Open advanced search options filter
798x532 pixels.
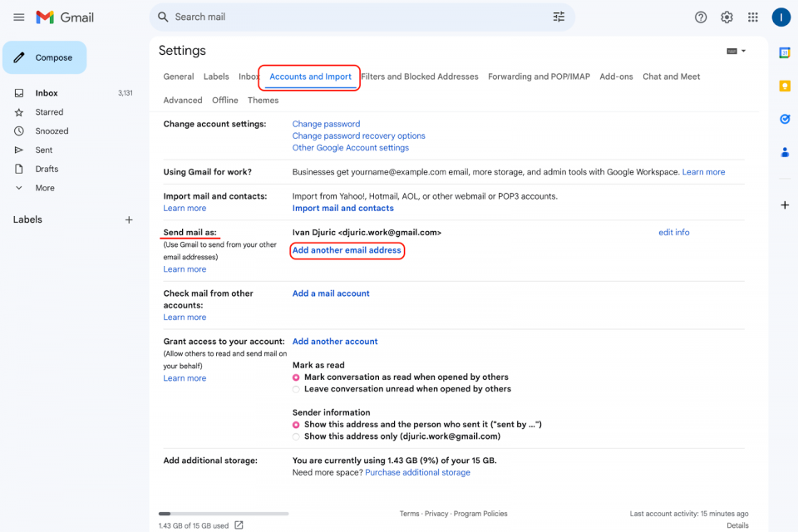point(559,17)
